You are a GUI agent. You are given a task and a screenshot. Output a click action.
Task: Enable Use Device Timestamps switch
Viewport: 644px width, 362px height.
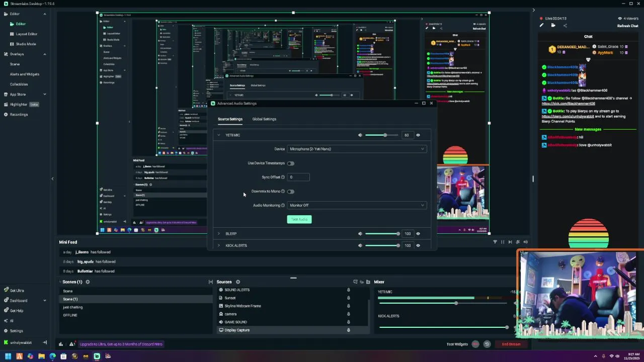pyautogui.click(x=291, y=163)
